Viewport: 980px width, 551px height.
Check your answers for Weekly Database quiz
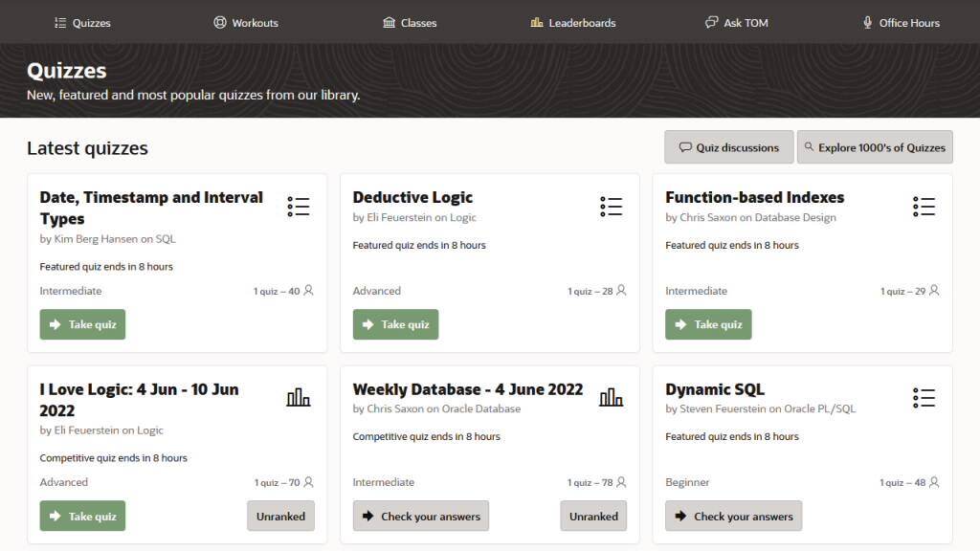pyautogui.click(x=421, y=516)
